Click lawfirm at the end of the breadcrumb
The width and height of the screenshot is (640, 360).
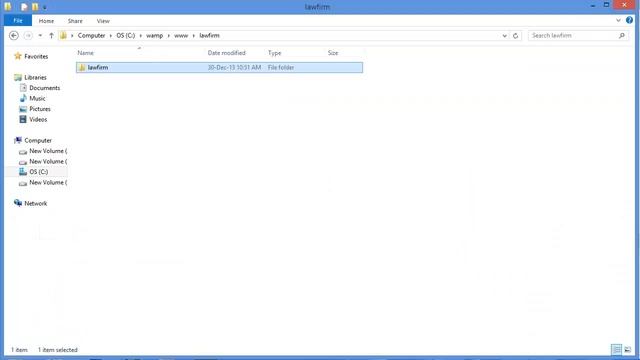click(209, 36)
